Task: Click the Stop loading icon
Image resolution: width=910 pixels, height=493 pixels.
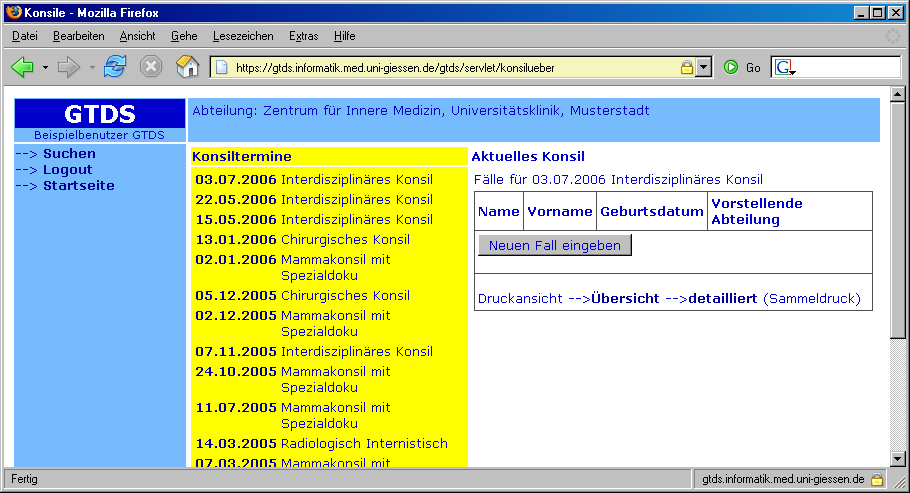Action: [x=150, y=67]
